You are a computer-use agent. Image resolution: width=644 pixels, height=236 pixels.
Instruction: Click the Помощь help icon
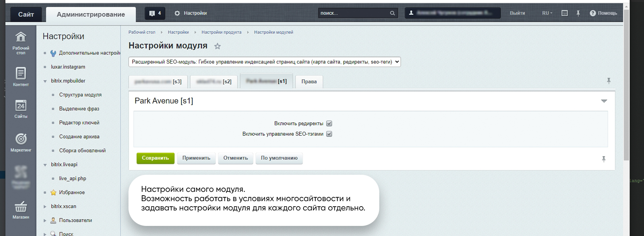coord(593,13)
